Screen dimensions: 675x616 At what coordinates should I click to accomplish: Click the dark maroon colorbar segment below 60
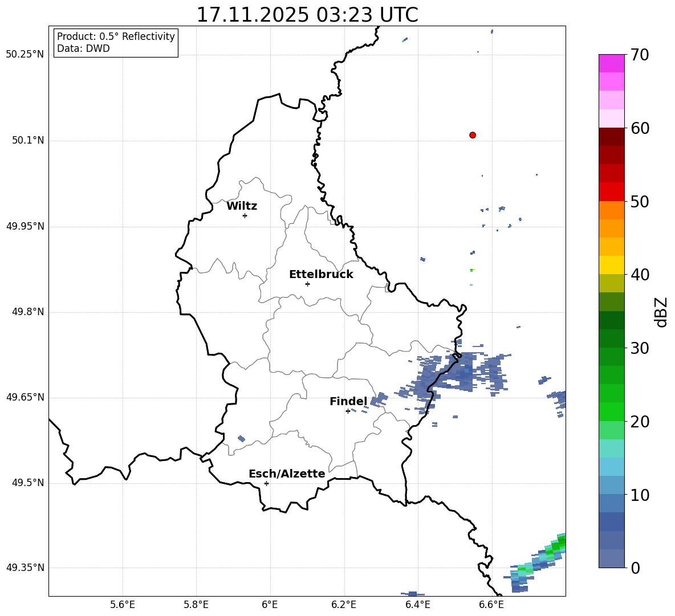(x=611, y=137)
